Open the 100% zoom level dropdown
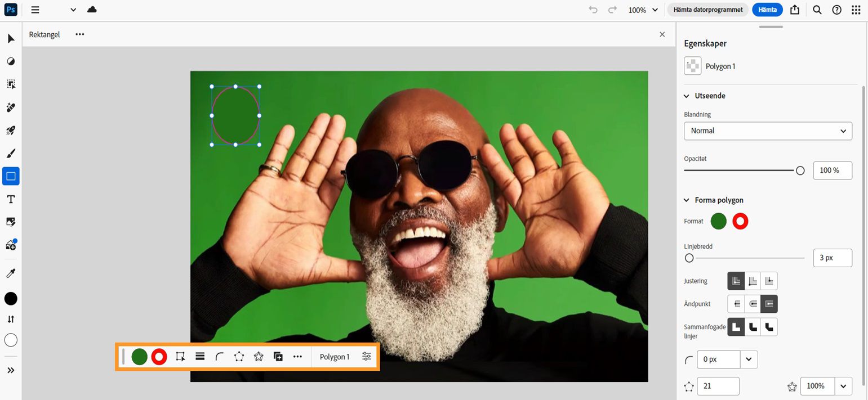Image resolution: width=868 pixels, height=400 pixels. (x=642, y=10)
